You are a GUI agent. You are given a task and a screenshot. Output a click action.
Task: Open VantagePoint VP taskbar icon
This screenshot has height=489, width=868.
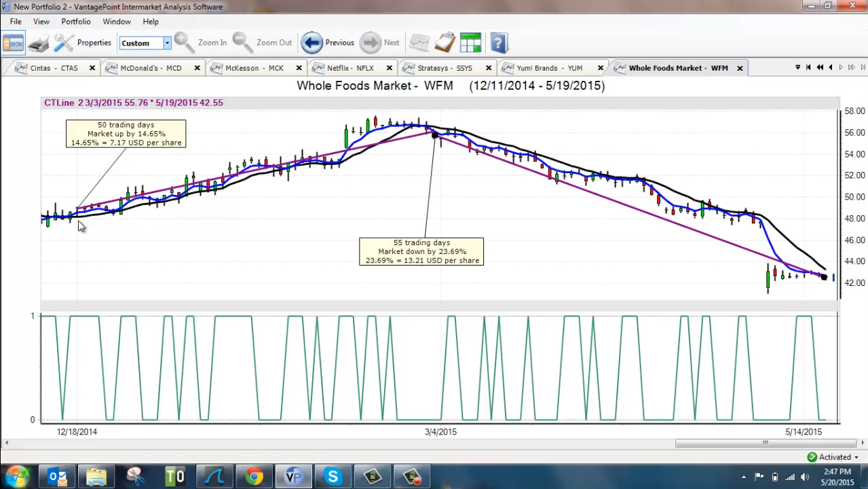point(293,477)
